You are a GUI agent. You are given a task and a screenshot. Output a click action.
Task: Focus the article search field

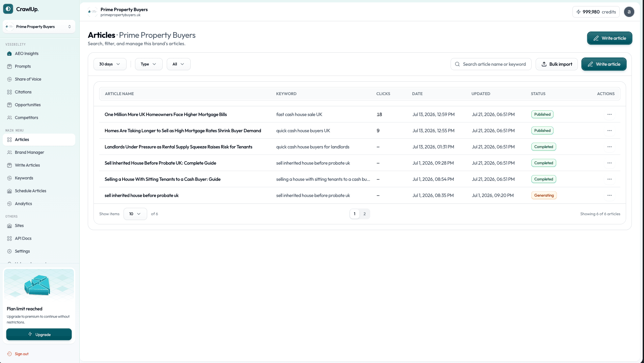(491, 64)
